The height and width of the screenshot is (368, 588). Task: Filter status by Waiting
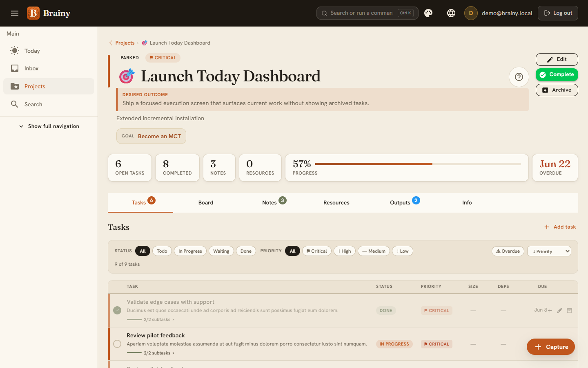pyautogui.click(x=221, y=251)
